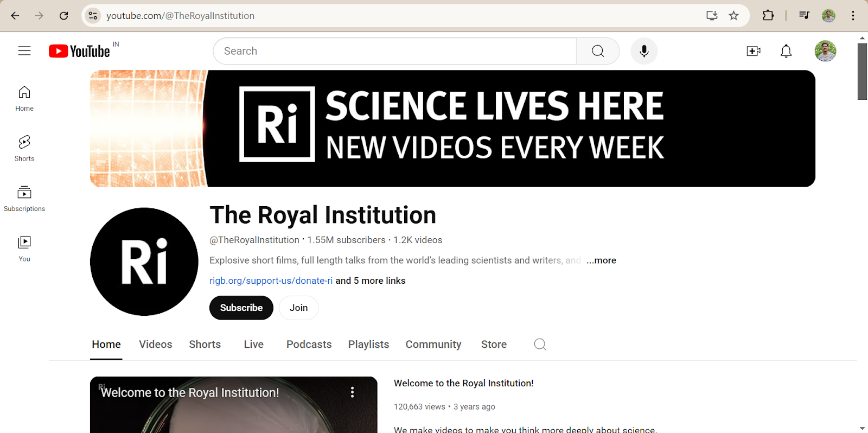Select the channel Home tab
Image resolution: width=868 pixels, height=433 pixels.
(106, 345)
